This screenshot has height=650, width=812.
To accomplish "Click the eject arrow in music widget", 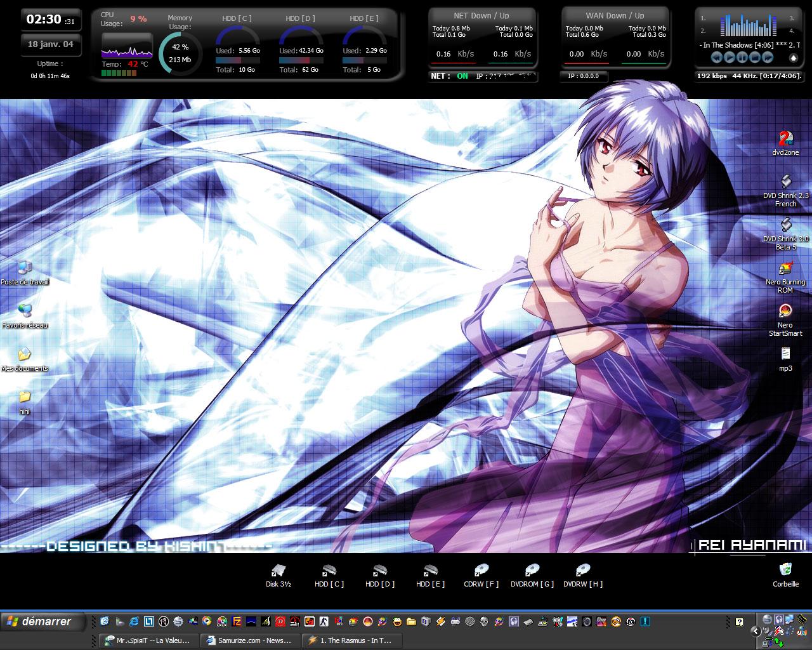I will [x=792, y=58].
